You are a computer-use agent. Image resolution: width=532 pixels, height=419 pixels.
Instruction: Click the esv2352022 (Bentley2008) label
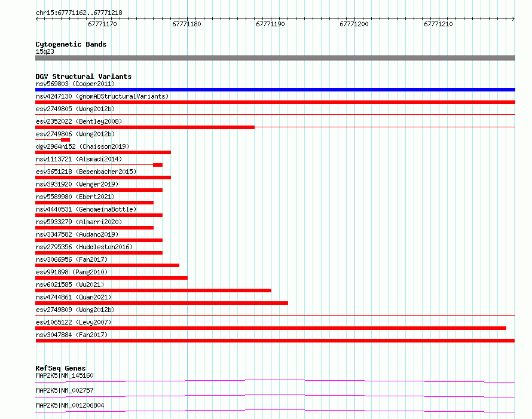pos(79,121)
